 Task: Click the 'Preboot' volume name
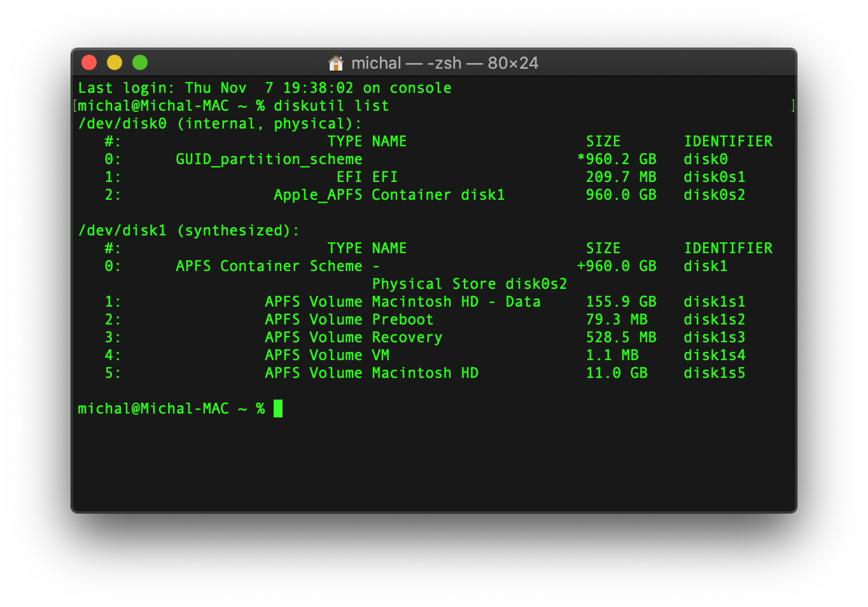[403, 319]
